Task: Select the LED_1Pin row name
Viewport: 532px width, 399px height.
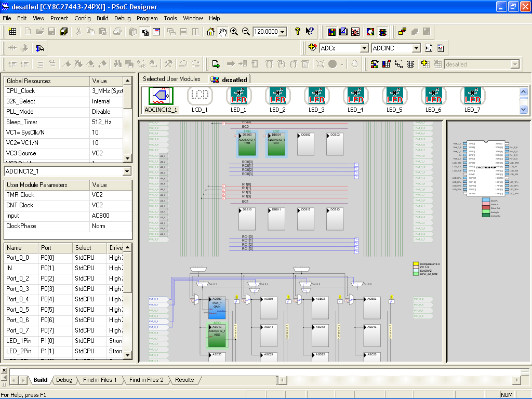Action: 21,341
